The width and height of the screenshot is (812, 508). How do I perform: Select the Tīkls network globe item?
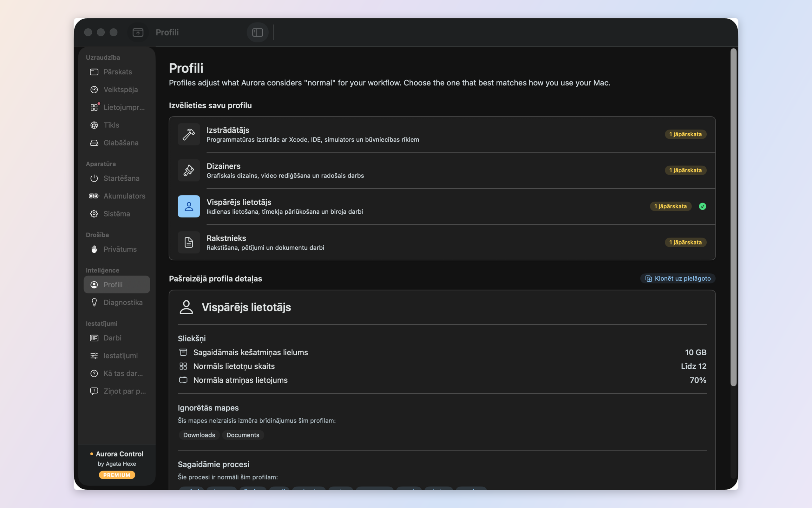(117, 125)
